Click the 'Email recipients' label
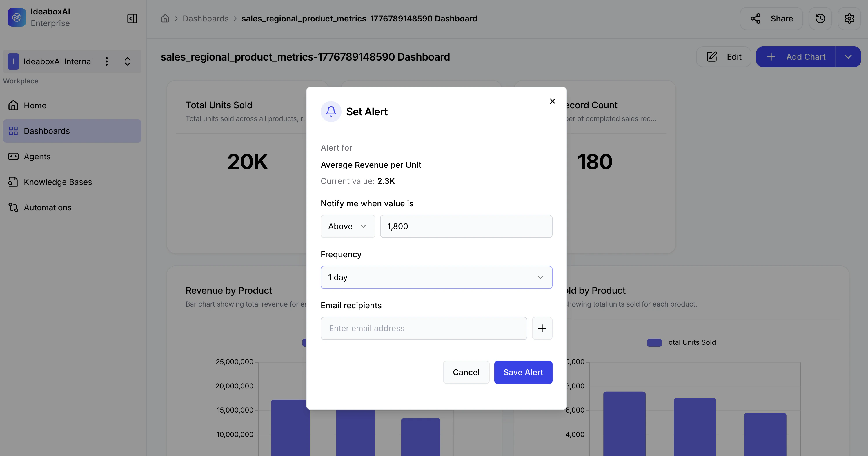 tap(351, 305)
